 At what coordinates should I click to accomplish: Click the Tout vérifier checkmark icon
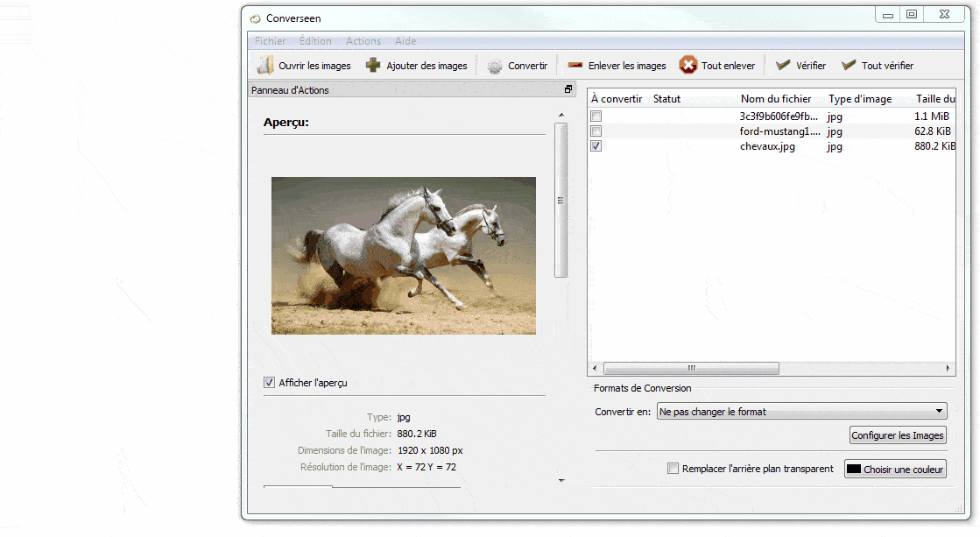click(x=848, y=65)
